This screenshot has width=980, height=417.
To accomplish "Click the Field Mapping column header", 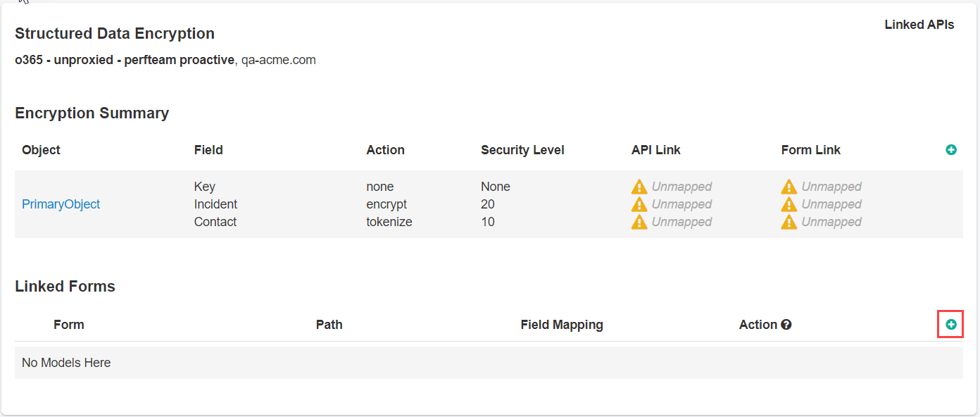I will point(562,325).
